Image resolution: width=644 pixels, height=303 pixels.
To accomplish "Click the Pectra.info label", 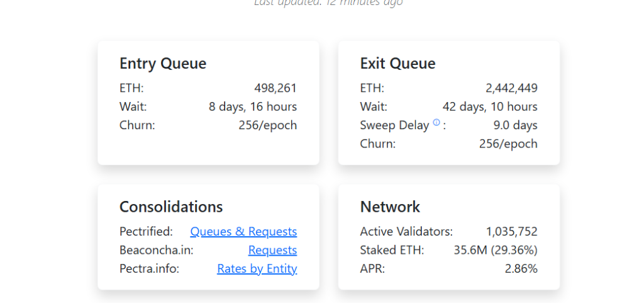I will pos(149,269).
